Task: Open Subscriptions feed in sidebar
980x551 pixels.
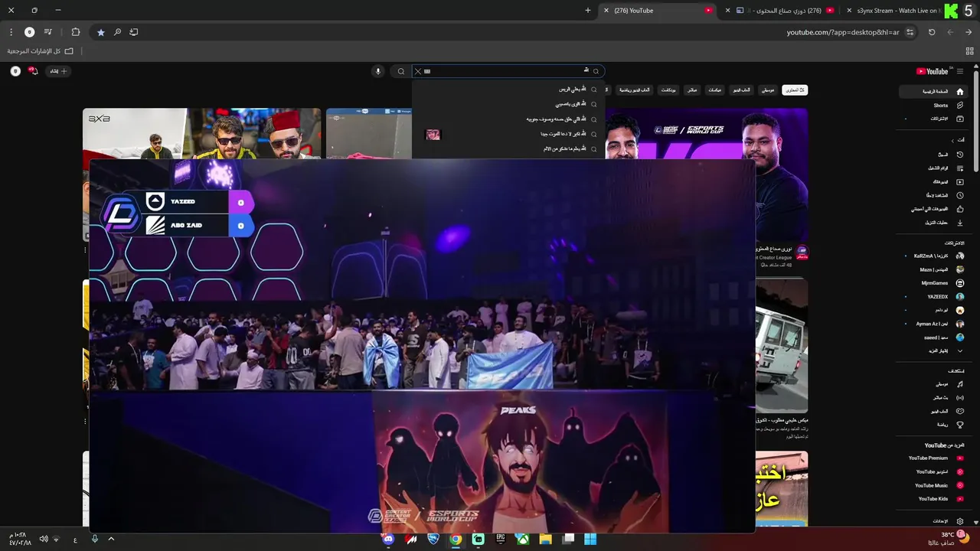Action: tap(933, 119)
